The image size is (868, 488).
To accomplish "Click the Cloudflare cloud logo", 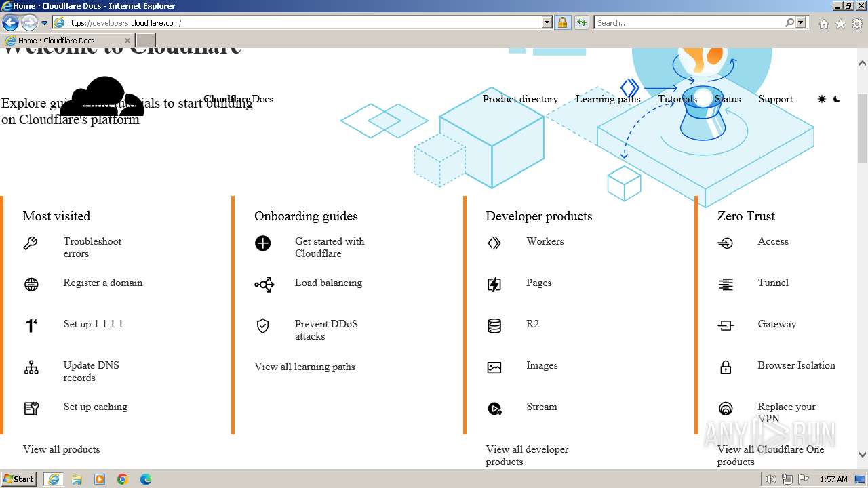I will 102,96.
